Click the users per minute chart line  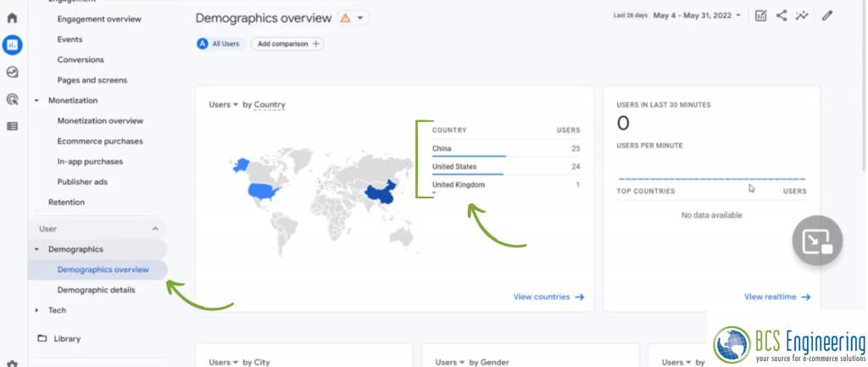tap(711, 179)
